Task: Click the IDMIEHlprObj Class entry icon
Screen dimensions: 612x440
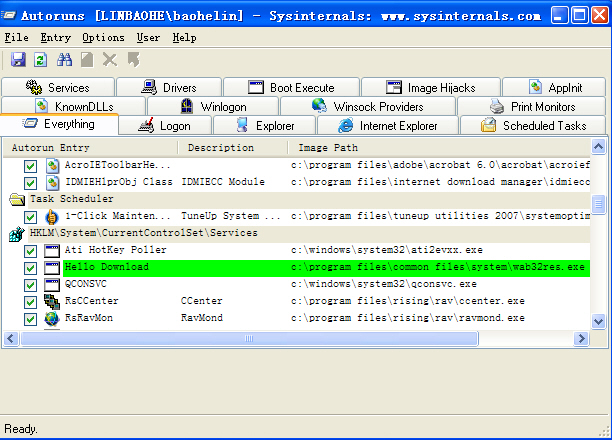Action: (x=52, y=182)
